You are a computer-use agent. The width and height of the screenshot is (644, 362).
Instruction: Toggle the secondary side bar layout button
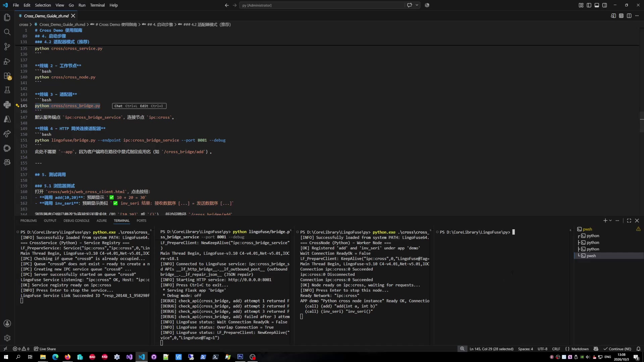click(604, 5)
